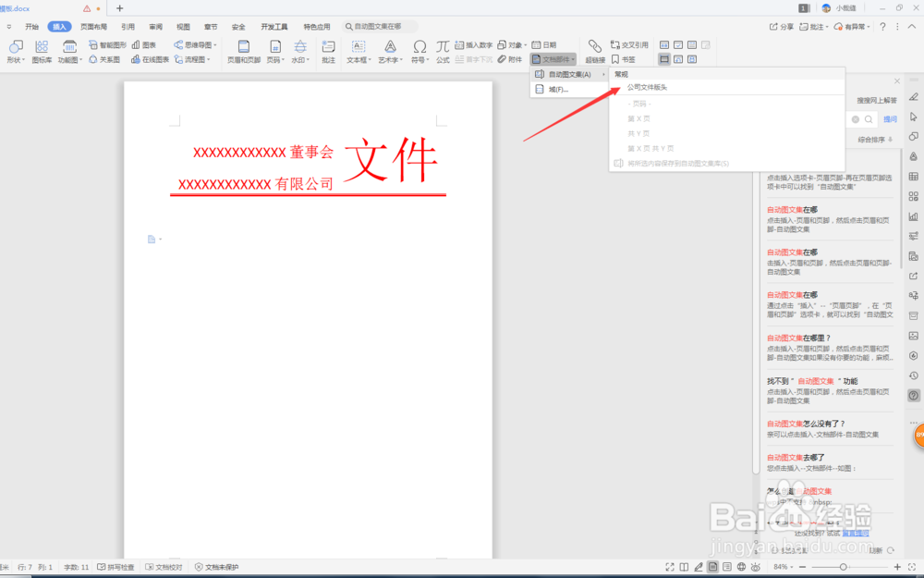
Task: Clear the help panel search box
Action: pos(855,119)
